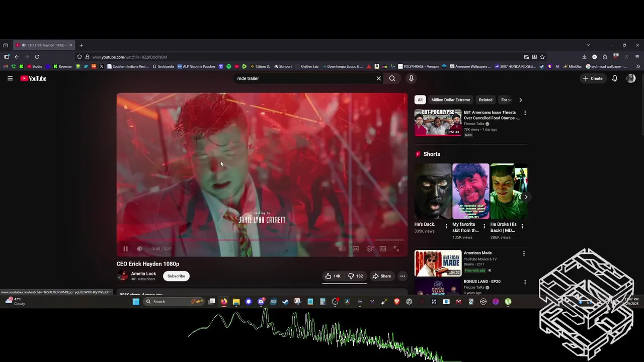Show more bookmarks with the double chevron

pos(638,66)
